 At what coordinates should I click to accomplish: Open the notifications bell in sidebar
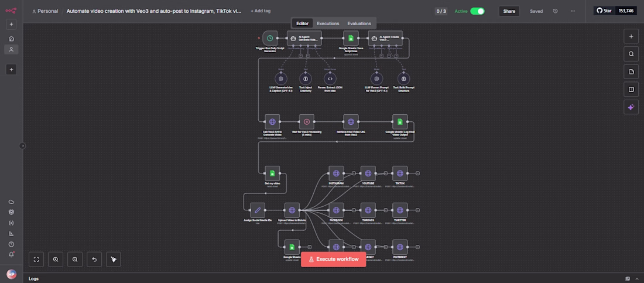[x=11, y=255]
